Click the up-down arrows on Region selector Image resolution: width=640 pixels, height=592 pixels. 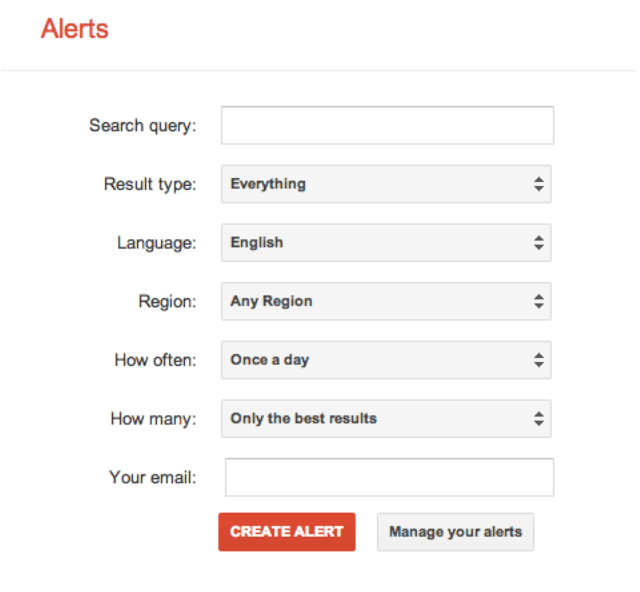pos(539,301)
